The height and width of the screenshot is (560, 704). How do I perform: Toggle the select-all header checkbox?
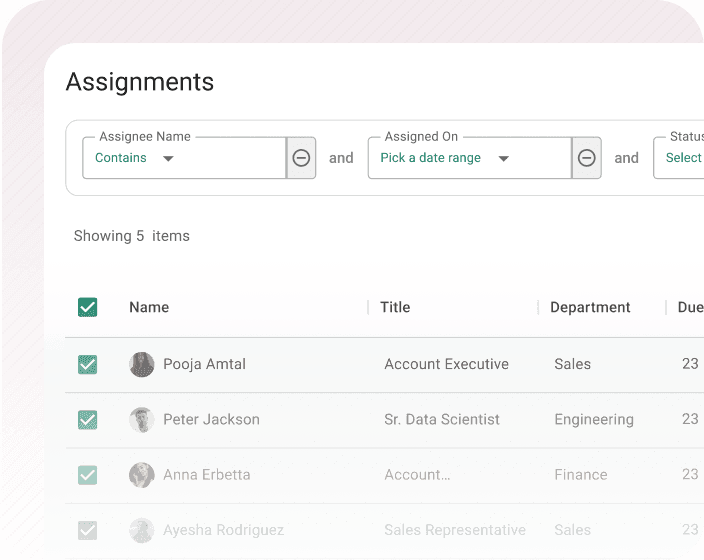[x=88, y=307]
